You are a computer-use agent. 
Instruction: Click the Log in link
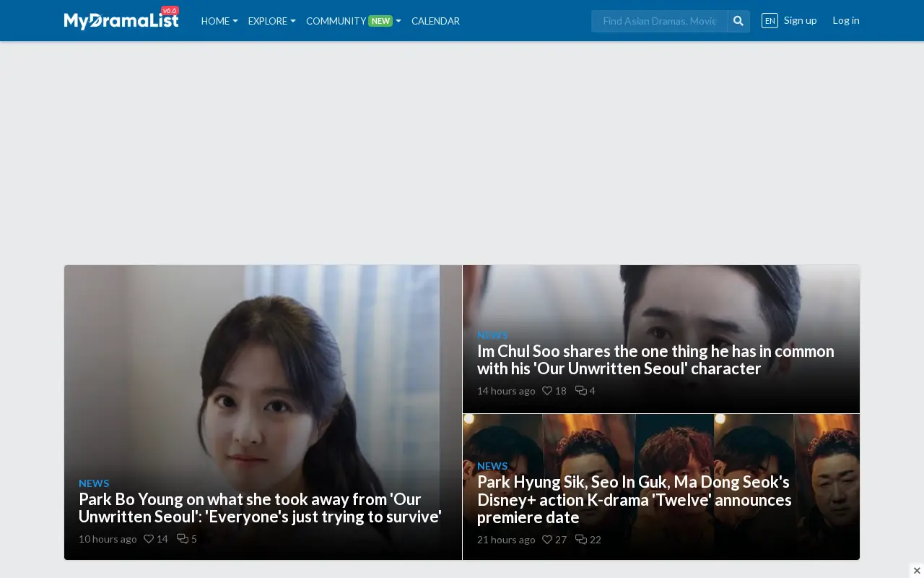[x=846, y=20]
